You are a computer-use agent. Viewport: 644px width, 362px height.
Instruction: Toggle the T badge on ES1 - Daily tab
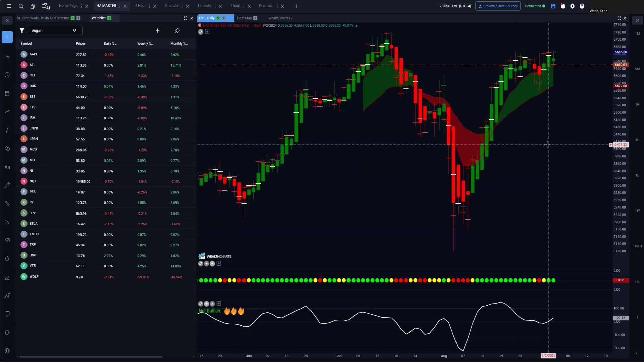point(224,18)
